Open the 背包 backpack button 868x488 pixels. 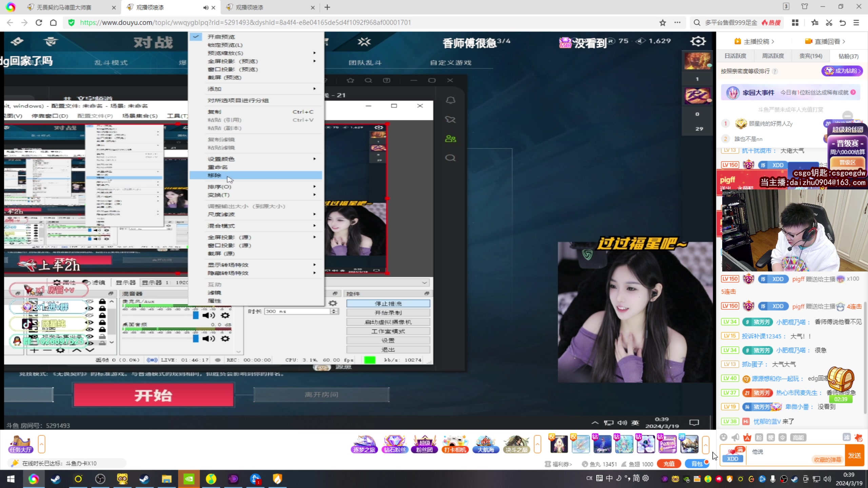click(x=696, y=464)
